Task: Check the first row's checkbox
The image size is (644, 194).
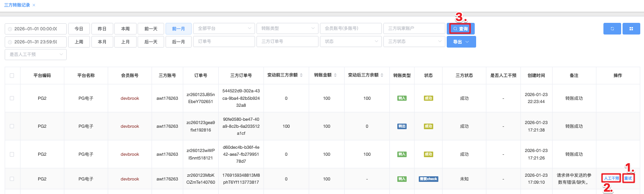Action: (12, 98)
